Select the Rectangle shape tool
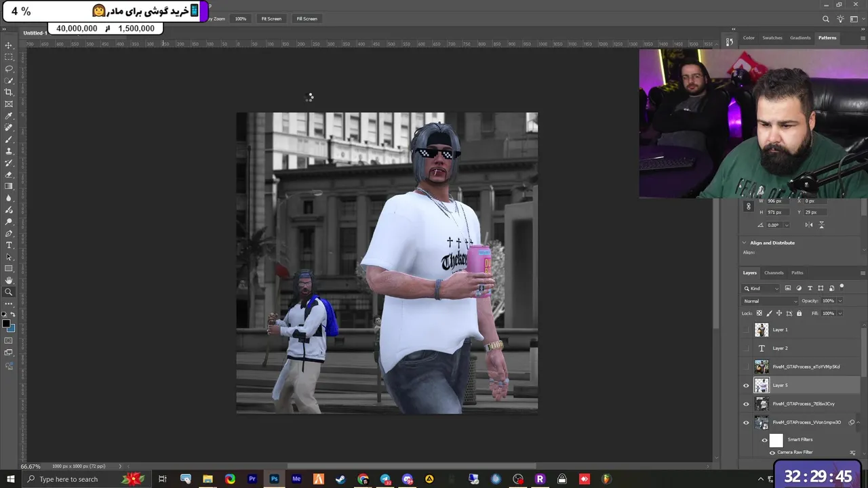The width and height of the screenshot is (868, 488). 9,268
